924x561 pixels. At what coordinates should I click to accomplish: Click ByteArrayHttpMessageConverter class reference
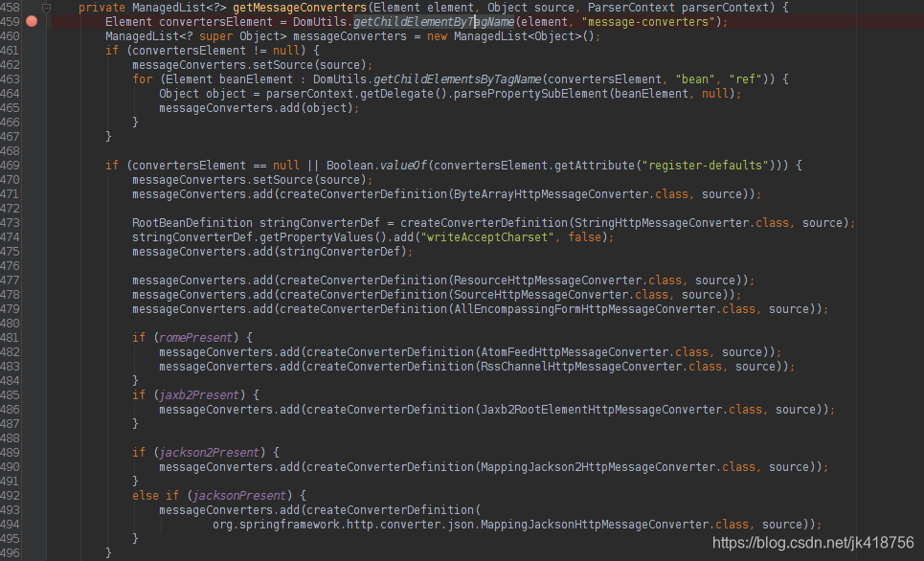(x=551, y=194)
